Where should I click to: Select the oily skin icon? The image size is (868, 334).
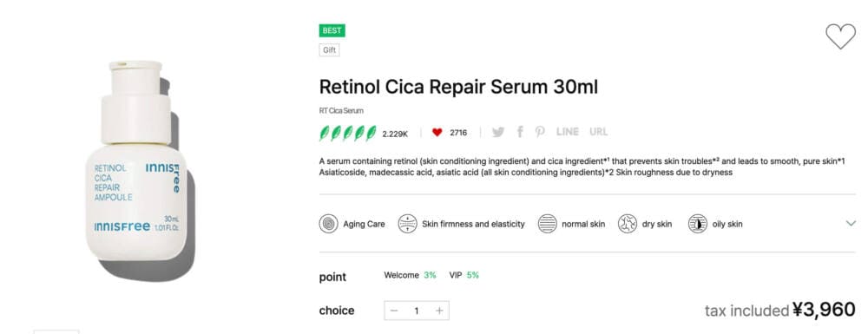(x=698, y=224)
